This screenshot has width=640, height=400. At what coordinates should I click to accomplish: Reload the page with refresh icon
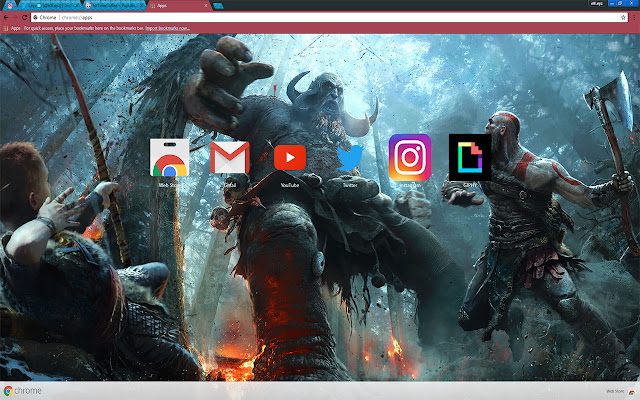[24, 18]
